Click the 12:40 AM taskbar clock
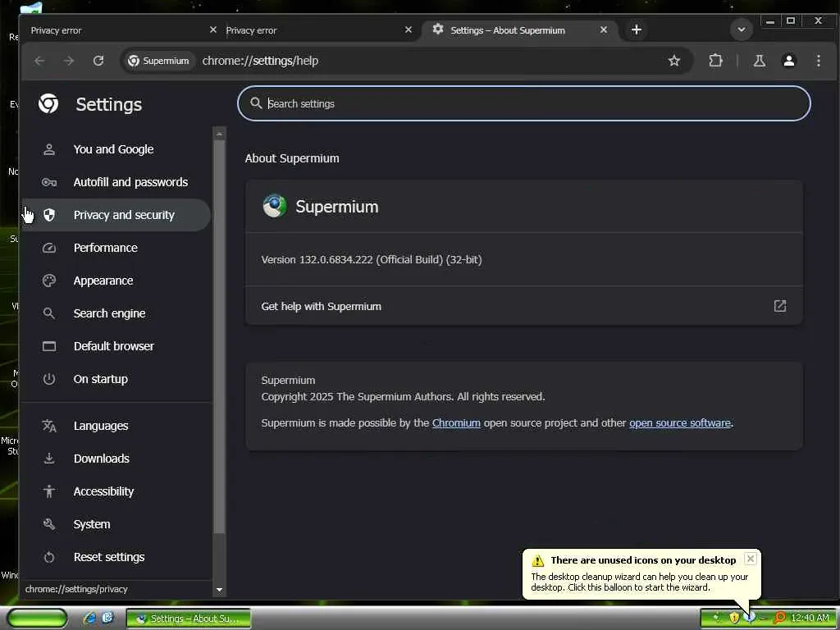This screenshot has width=840, height=630. pos(810,618)
